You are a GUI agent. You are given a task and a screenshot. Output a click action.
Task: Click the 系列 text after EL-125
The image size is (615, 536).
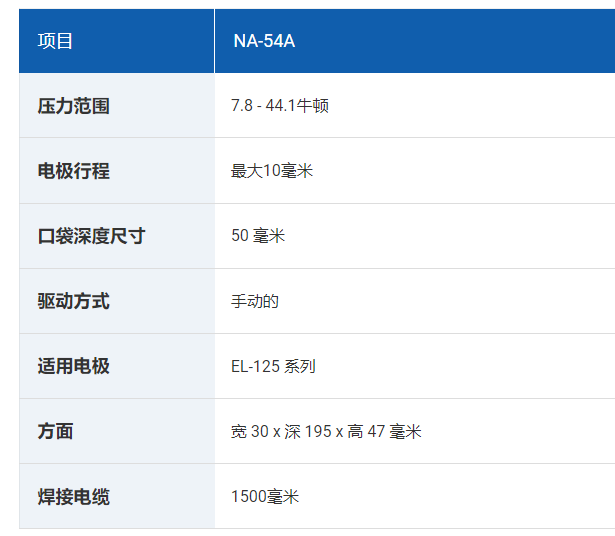(x=300, y=366)
